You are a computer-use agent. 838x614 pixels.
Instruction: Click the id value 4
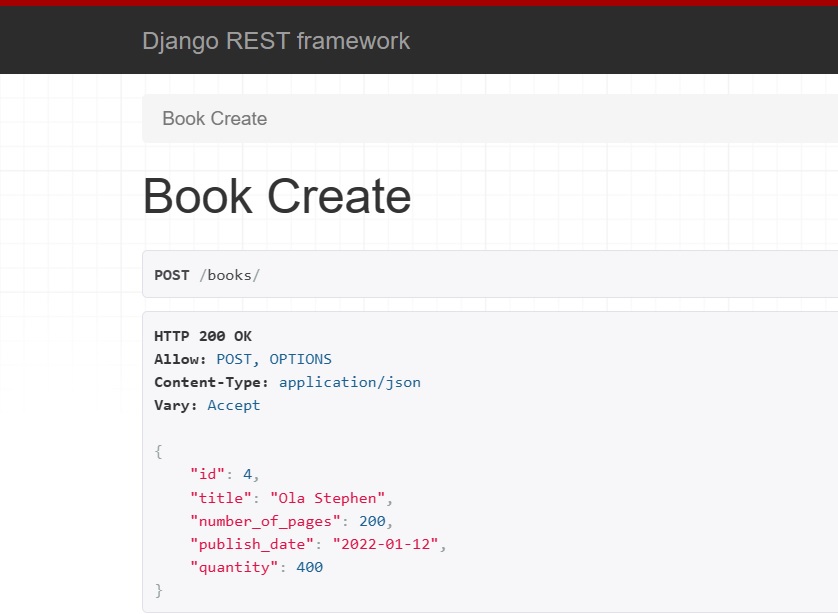(x=247, y=474)
